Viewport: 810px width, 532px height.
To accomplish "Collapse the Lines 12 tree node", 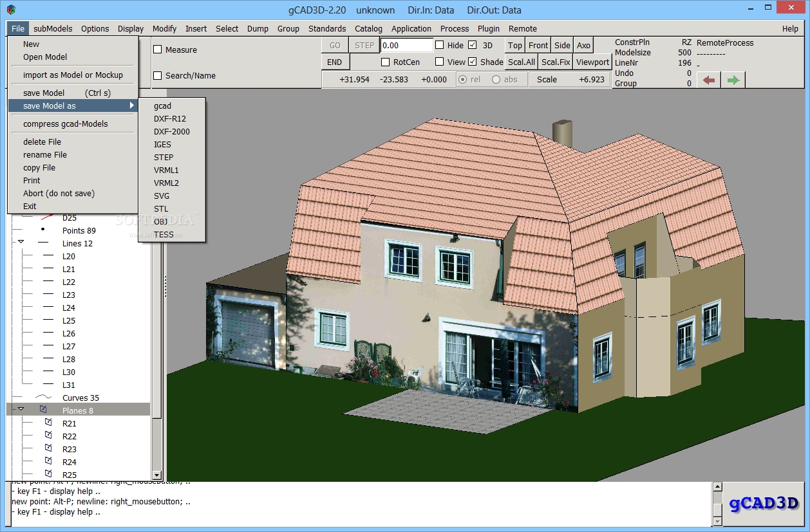I will [21, 243].
